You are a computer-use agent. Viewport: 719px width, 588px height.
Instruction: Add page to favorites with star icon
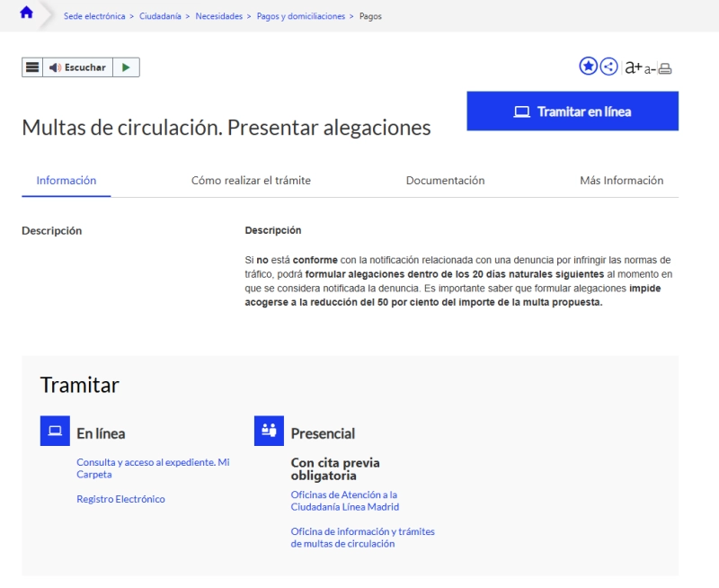pos(588,67)
